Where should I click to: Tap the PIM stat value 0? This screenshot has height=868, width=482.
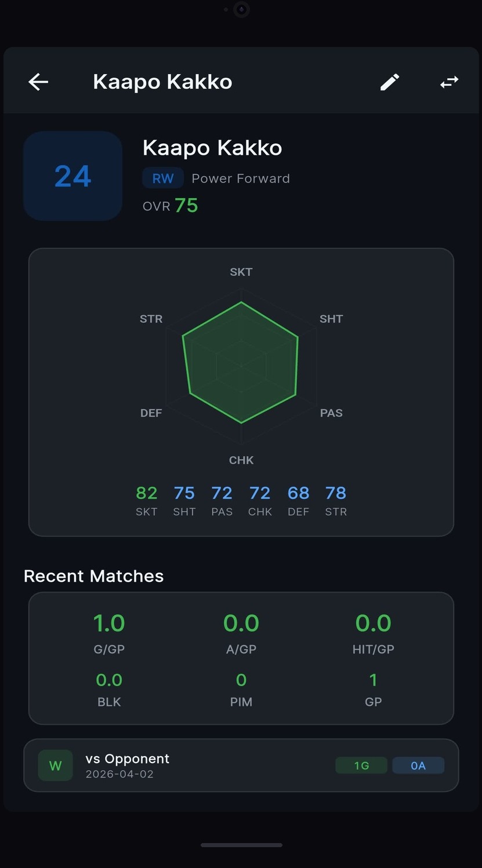click(x=241, y=680)
